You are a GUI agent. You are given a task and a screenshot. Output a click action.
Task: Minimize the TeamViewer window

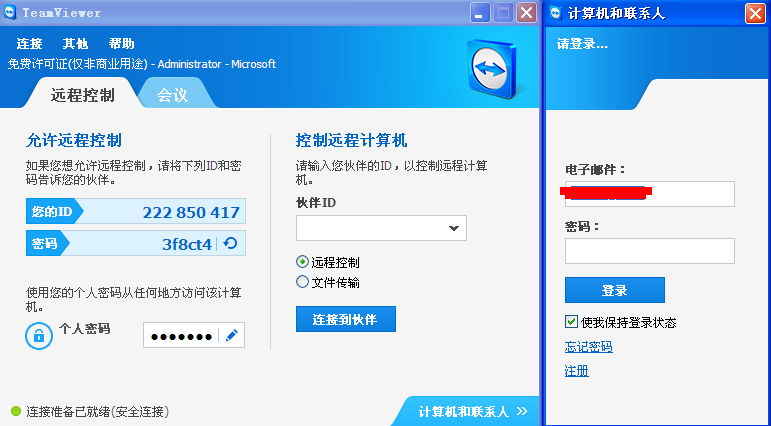click(x=480, y=13)
